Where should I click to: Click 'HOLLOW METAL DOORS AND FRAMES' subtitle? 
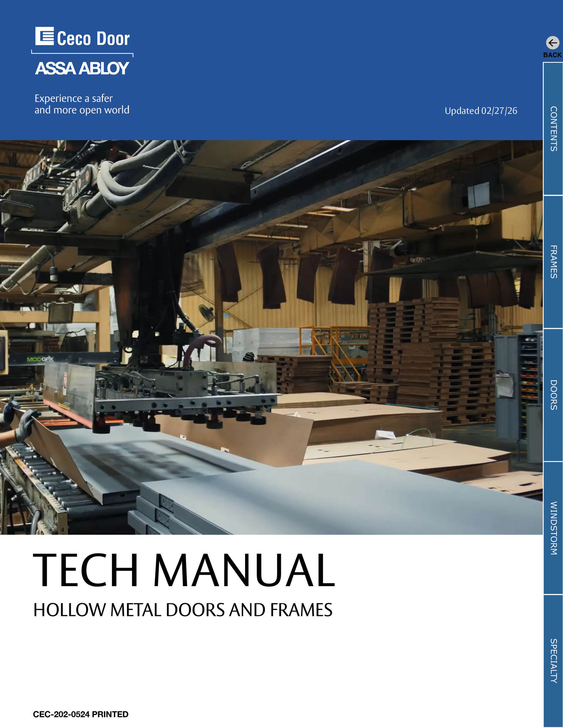pos(183,610)
